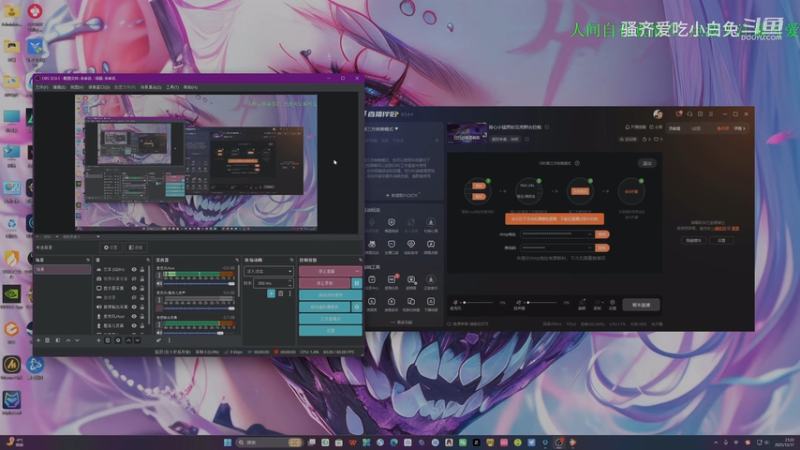Open the mixer three-dot menu in OBS

coord(169,340)
